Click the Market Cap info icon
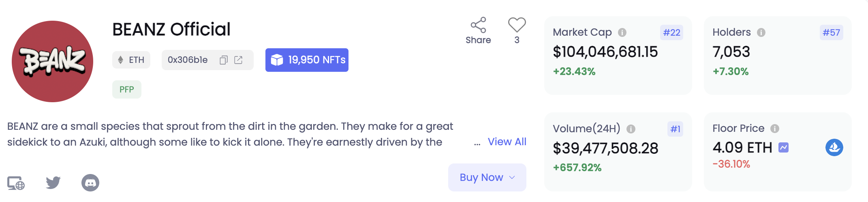The width and height of the screenshot is (868, 202). [622, 32]
